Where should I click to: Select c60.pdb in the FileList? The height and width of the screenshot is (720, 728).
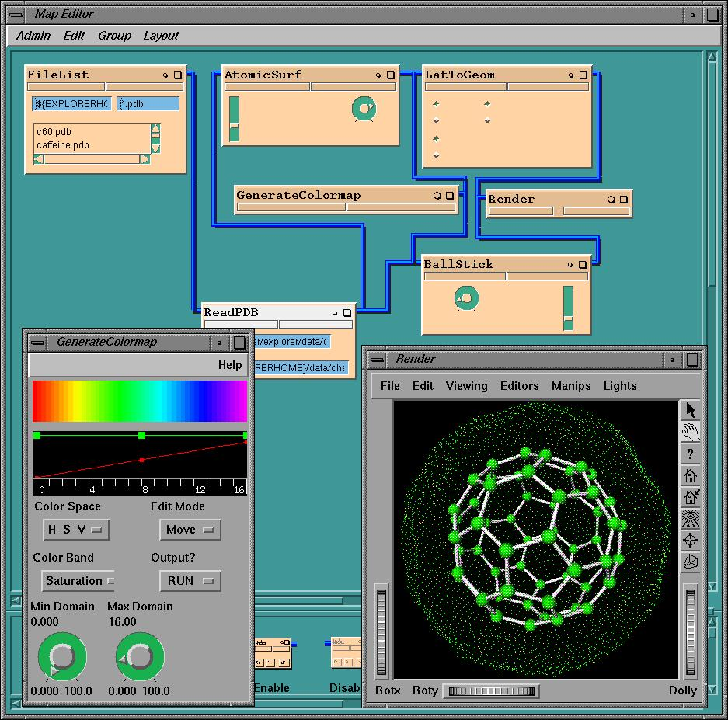point(54,131)
